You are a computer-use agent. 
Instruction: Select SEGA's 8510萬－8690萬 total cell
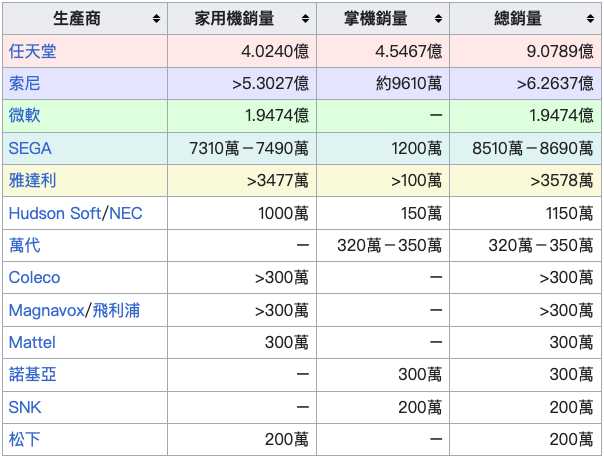pyautogui.click(x=525, y=148)
